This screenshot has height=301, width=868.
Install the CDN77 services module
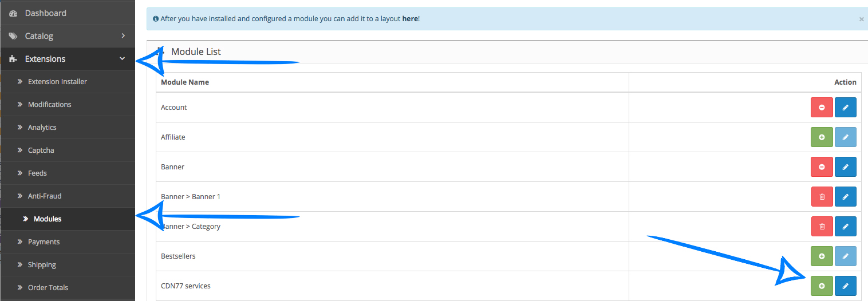coord(822,286)
